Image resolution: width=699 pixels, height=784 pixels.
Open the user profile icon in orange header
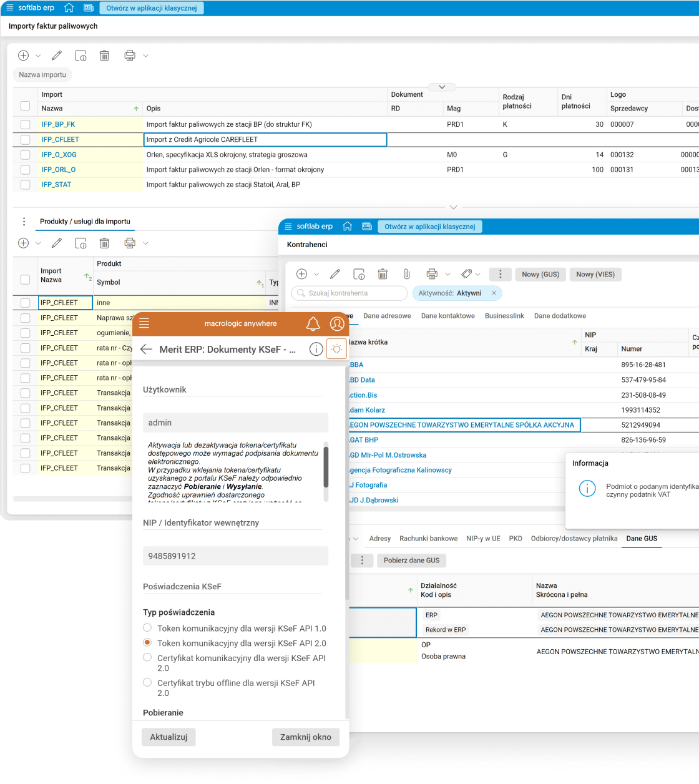pos(337,324)
